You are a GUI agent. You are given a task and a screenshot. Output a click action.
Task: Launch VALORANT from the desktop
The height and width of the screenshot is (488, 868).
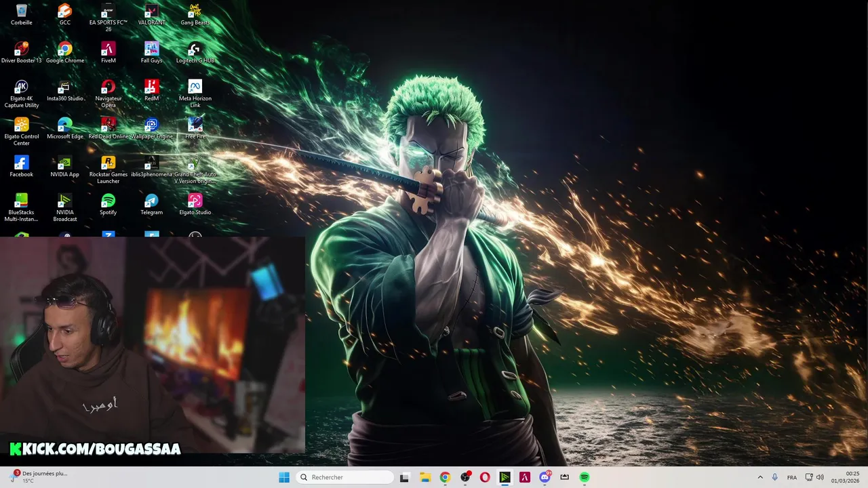(x=151, y=14)
